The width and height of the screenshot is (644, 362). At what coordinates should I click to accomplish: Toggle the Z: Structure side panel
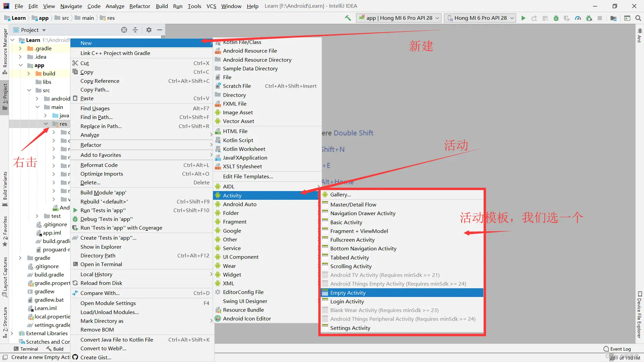pos(5,322)
